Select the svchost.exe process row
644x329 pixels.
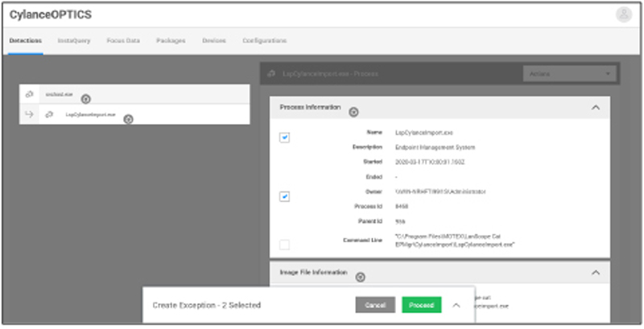[x=134, y=94]
